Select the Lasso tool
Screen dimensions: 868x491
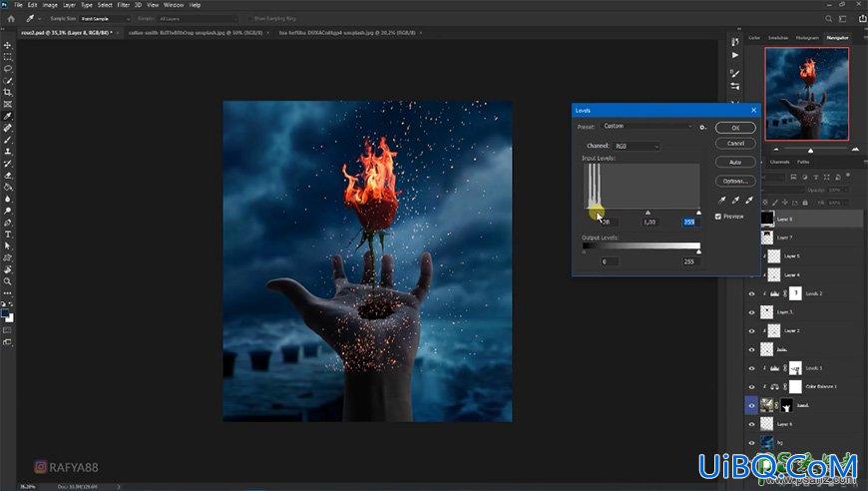[x=7, y=69]
